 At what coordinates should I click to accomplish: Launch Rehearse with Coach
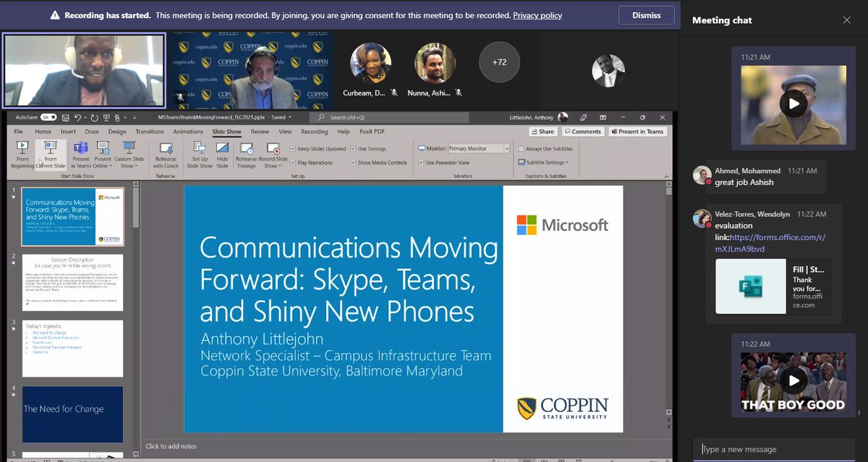[x=166, y=155]
